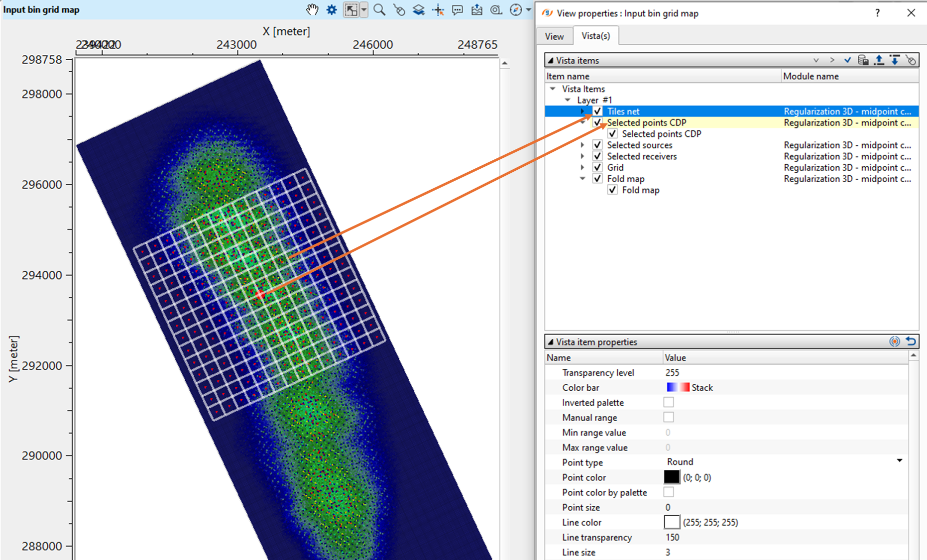
Task: Open the view settings gear
Action: (x=332, y=9)
